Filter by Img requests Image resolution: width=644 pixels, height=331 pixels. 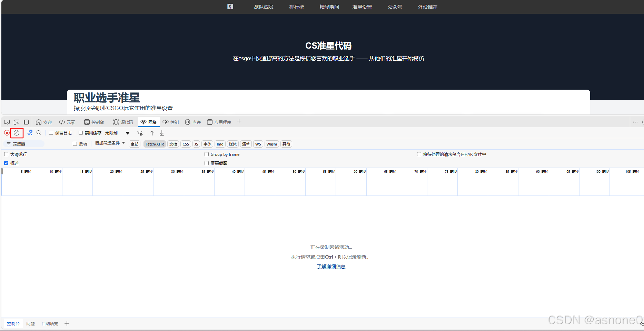[220, 144]
